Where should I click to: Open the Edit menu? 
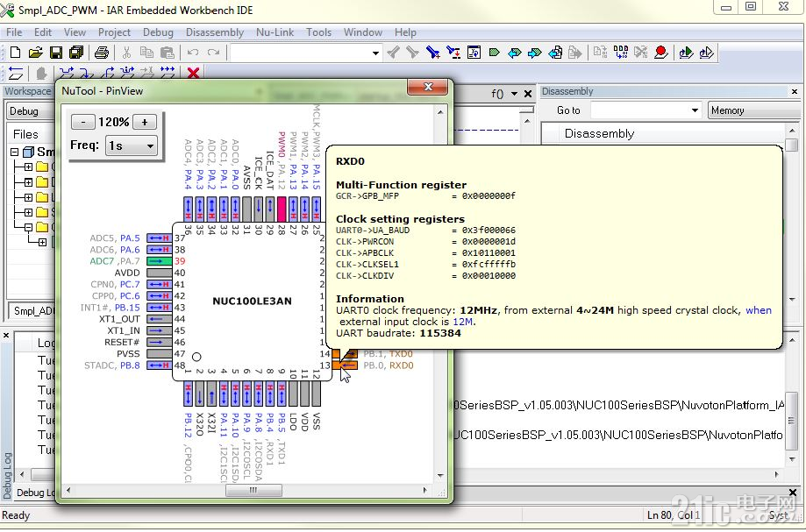pos(43,32)
